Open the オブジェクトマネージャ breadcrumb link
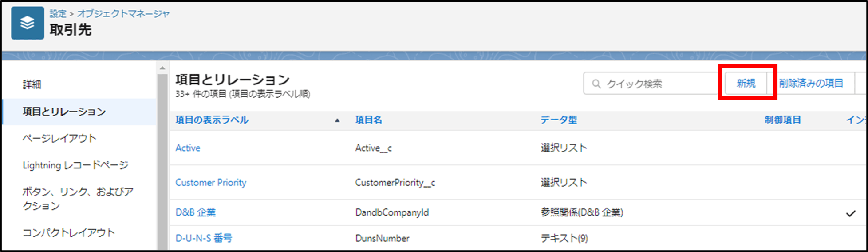Viewport: 868px width, 252px height. pyautogui.click(x=123, y=14)
